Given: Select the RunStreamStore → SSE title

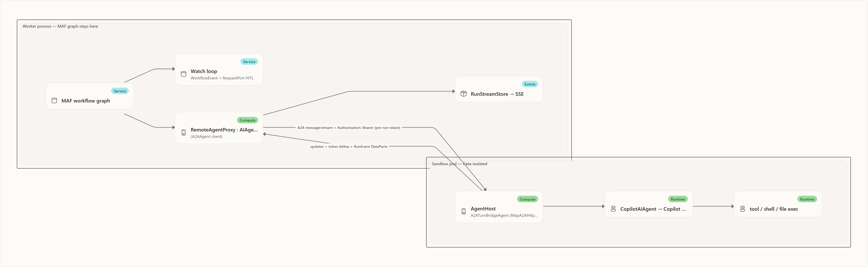Looking at the screenshot, I should (x=497, y=94).
